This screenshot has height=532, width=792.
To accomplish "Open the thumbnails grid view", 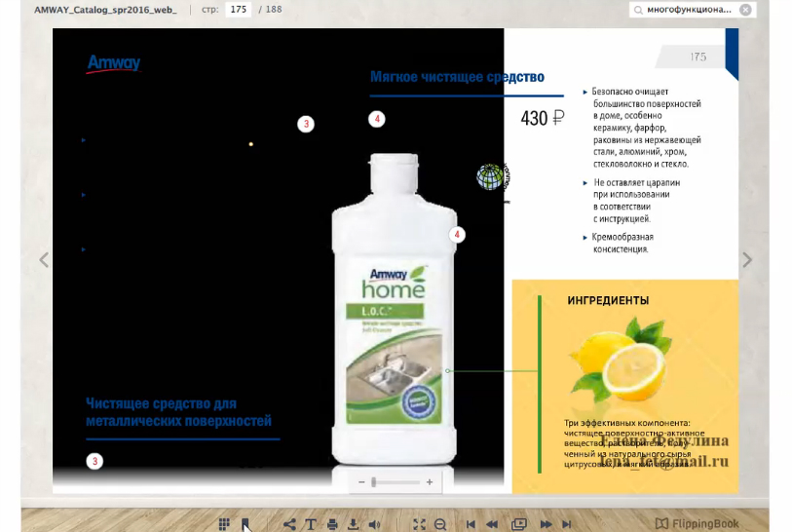I will (224, 524).
